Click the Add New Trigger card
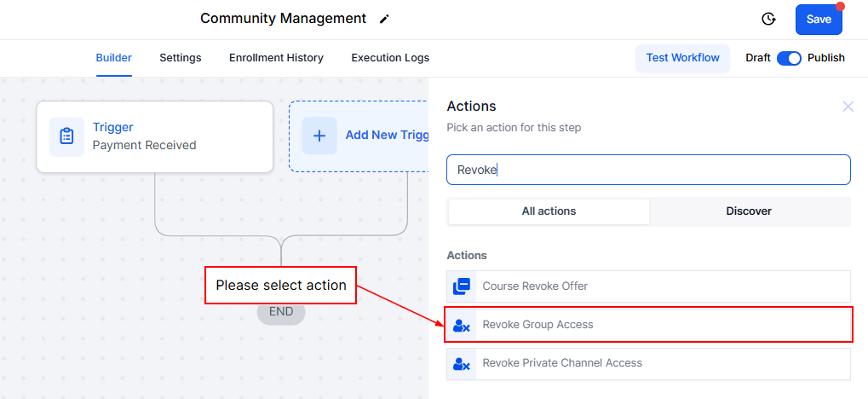This screenshot has height=399, width=868. click(359, 136)
